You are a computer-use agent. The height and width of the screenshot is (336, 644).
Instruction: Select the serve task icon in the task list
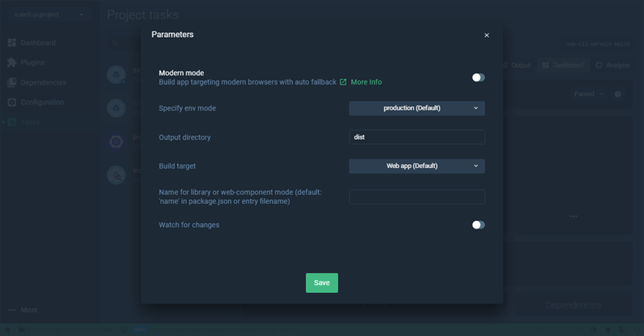[117, 74]
